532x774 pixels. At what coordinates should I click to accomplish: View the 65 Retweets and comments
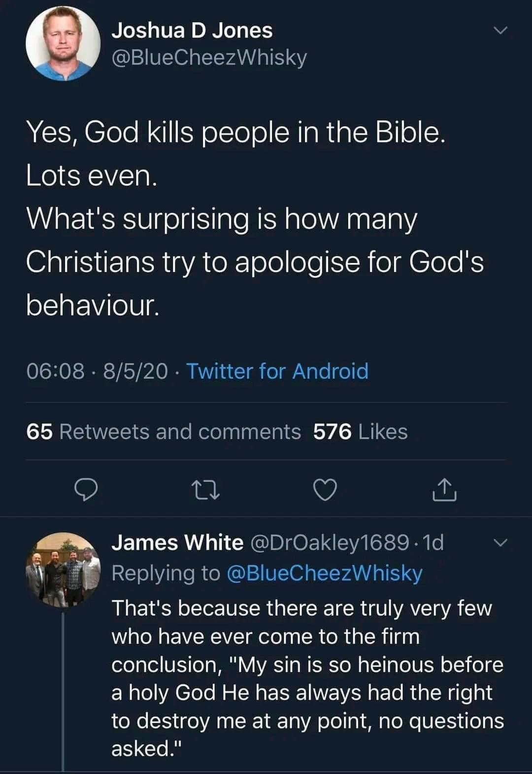point(164,432)
